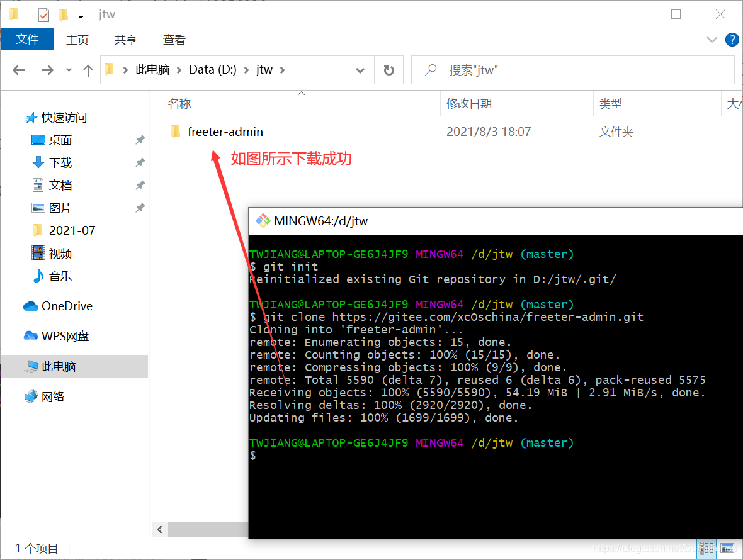Sort by the 名称 column header

point(179,104)
